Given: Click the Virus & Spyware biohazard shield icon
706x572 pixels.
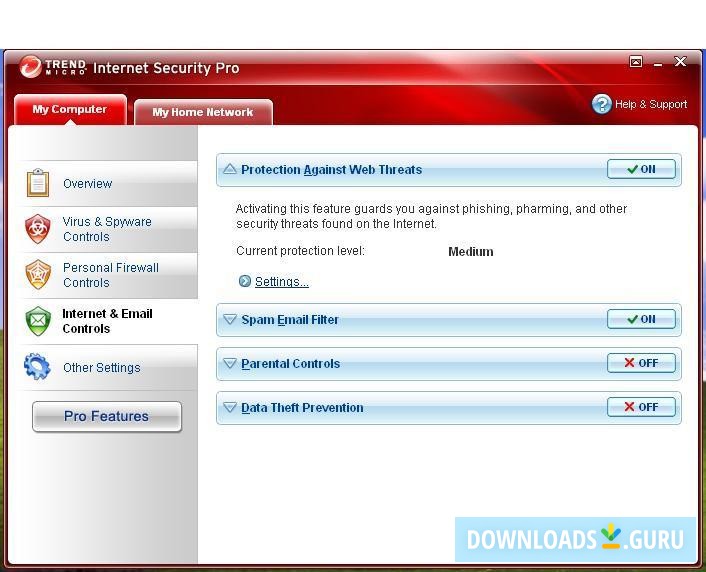Looking at the screenshot, I should point(38,229).
